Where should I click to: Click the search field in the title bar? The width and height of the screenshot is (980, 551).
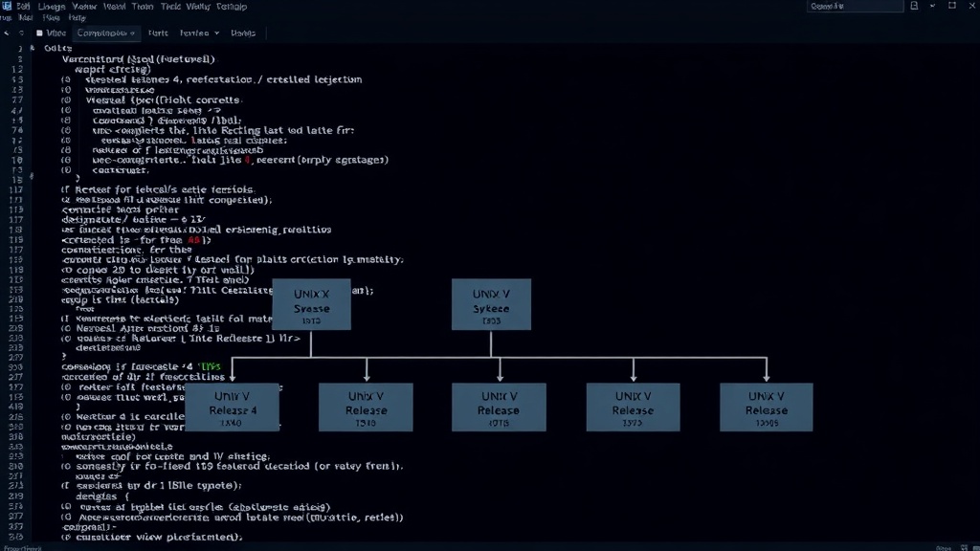click(x=855, y=7)
